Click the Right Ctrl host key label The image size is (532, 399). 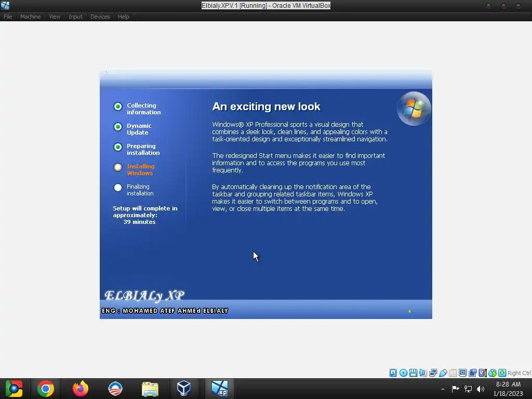(x=520, y=373)
